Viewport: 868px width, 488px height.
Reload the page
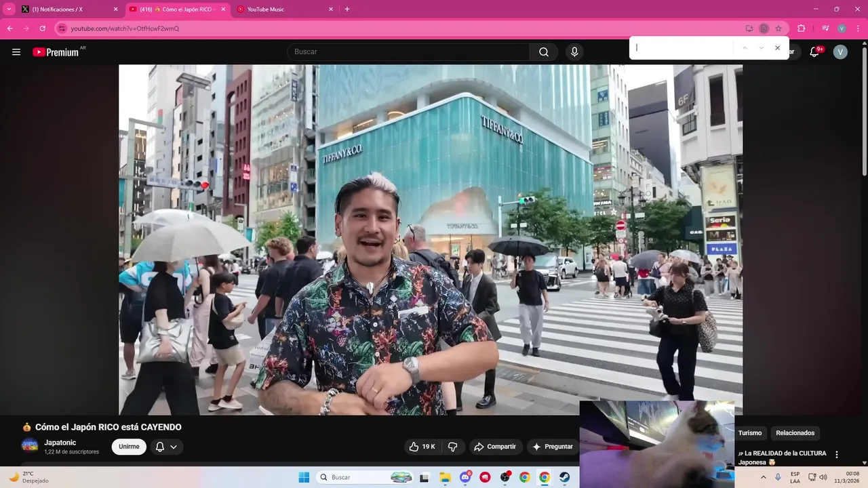point(43,28)
